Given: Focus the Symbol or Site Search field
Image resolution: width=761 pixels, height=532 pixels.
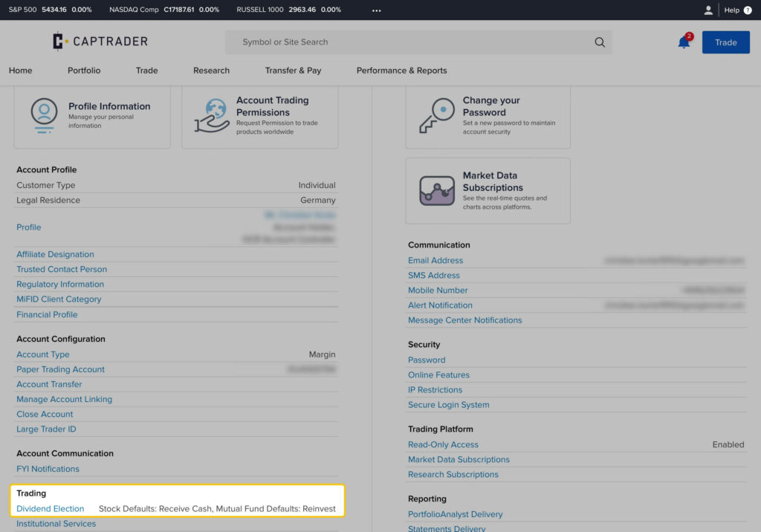Looking at the screenshot, I should pos(418,42).
